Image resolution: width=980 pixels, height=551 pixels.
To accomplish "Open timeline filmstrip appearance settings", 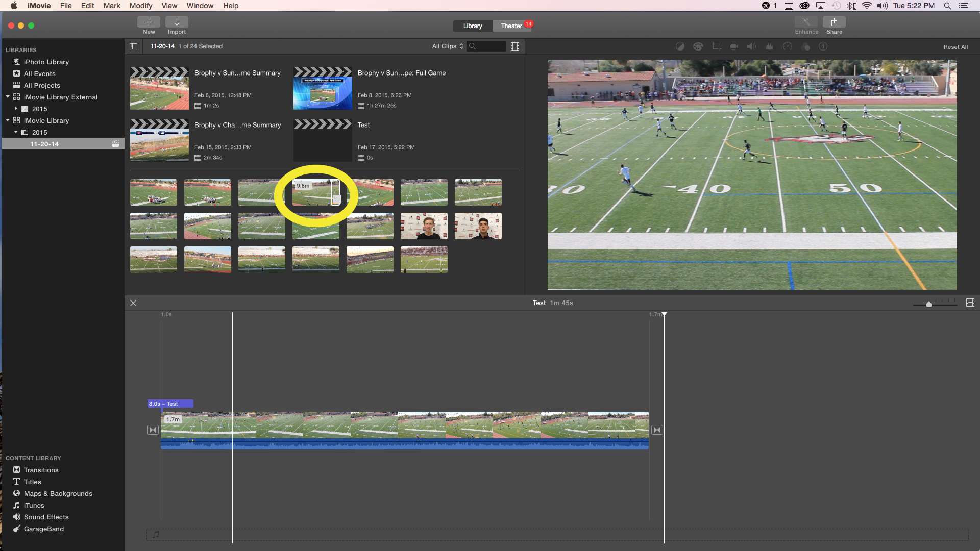I will point(970,303).
